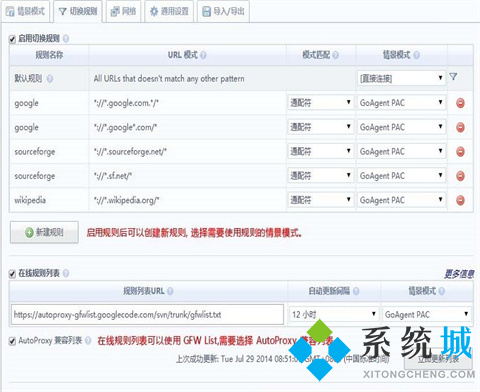This screenshot has height=392, width=480.
Task: Click help icon beside 情景模式 in online list table
Action: (442, 291)
